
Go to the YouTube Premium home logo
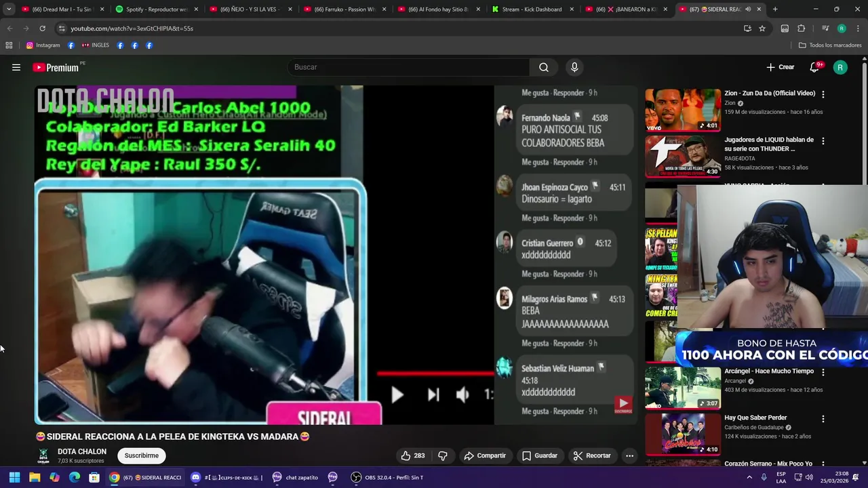[x=56, y=67]
